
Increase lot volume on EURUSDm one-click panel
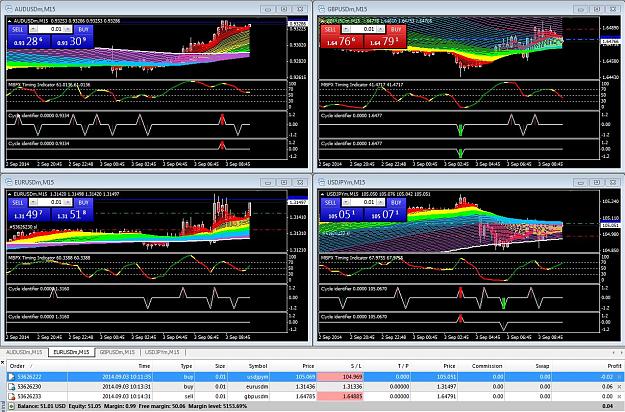[68, 202]
